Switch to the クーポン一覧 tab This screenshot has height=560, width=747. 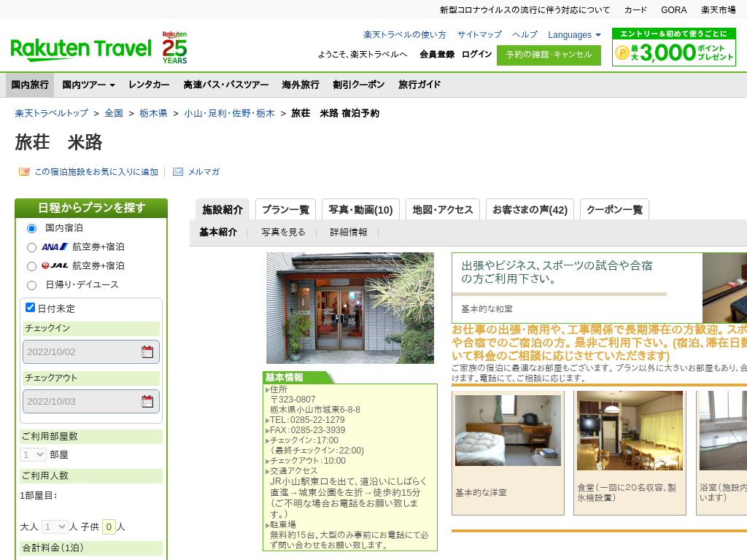click(614, 209)
